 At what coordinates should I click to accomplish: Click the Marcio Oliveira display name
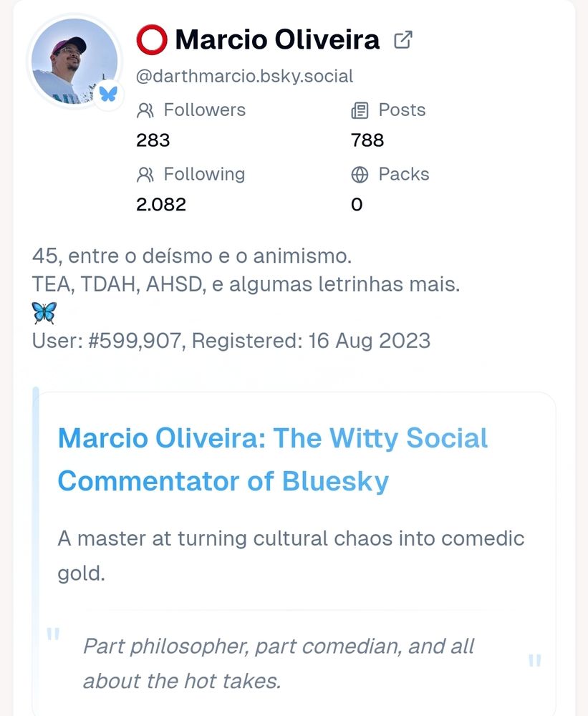277,39
